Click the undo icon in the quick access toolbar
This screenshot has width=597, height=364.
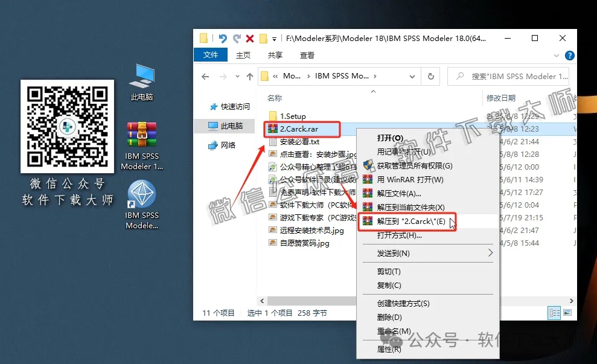[x=223, y=37]
